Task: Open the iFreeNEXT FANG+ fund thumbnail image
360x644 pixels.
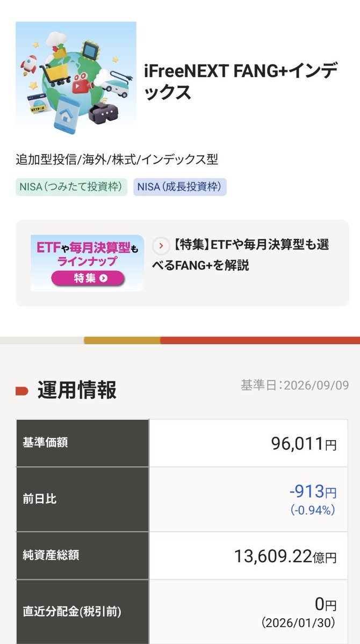Action: point(76,82)
